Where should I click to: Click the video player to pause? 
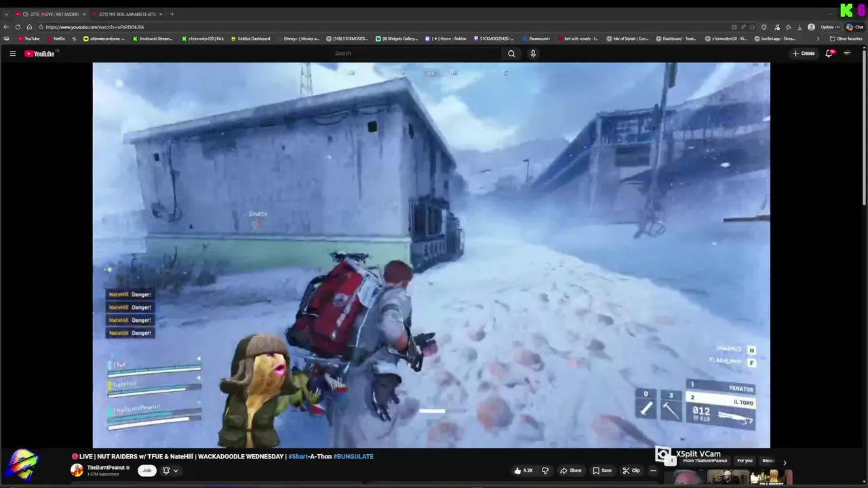[431, 255]
